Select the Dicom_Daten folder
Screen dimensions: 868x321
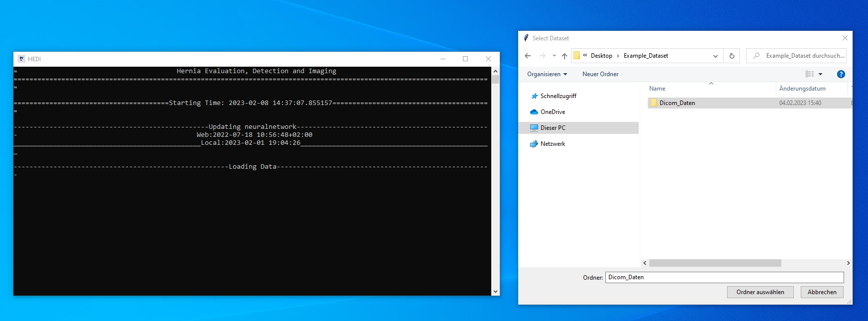click(749, 103)
